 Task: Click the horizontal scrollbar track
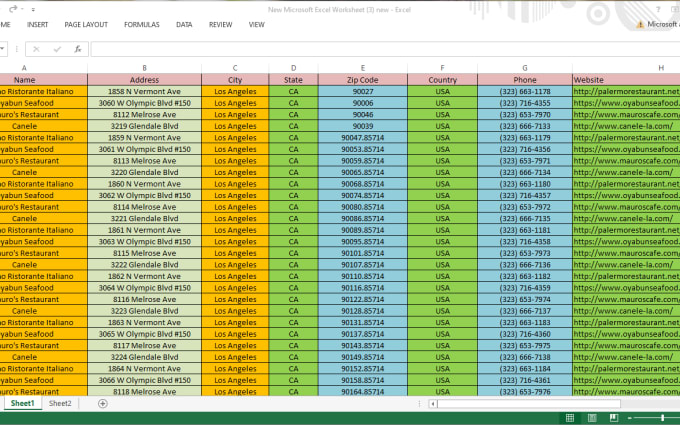(529, 404)
